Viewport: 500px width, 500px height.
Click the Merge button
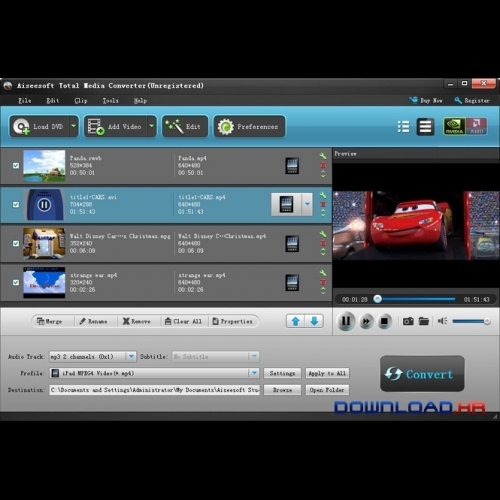(49, 321)
